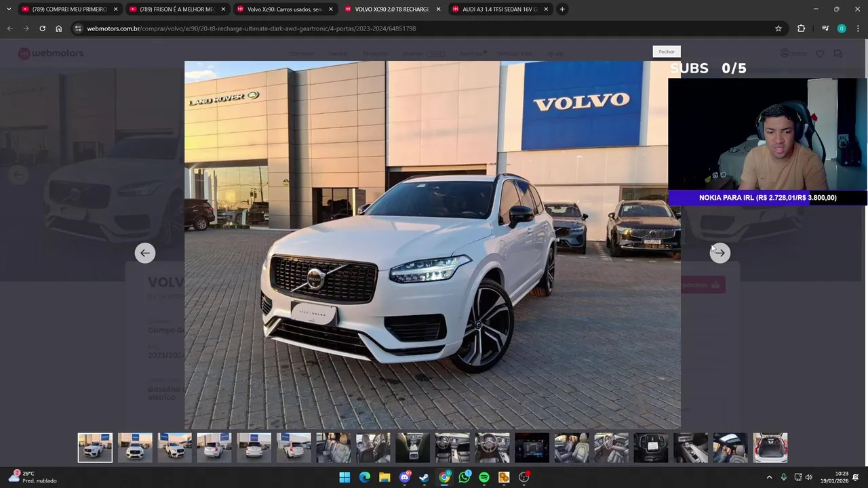View site information icon in address bar
The width and height of the screenshot is (868, 488).
pyautogui.click(x=78, y=28)
